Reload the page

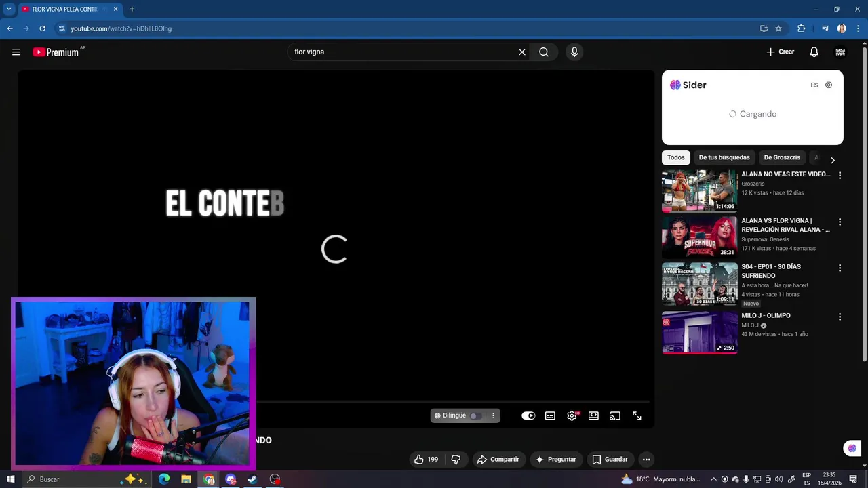42,28
